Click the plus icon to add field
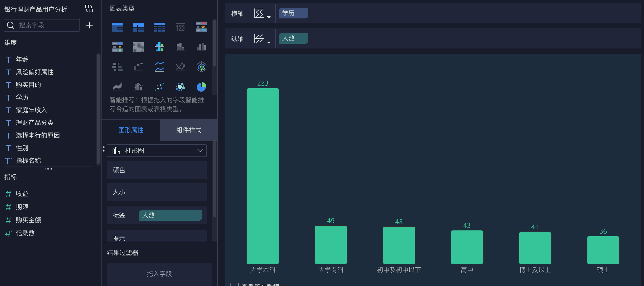This screenshot has height=286, width=644. (89, 25)
